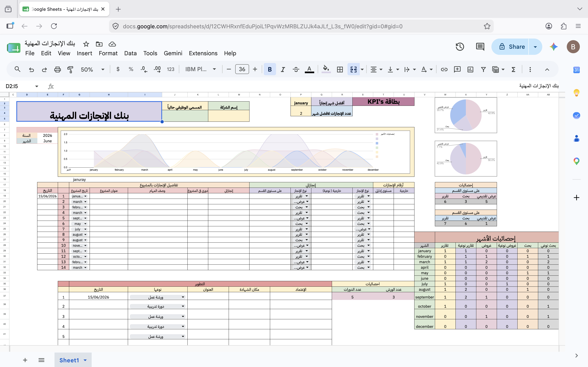The image size is (588, 367).
Task: Click the font size input box
Action: [x=242, y=69]
